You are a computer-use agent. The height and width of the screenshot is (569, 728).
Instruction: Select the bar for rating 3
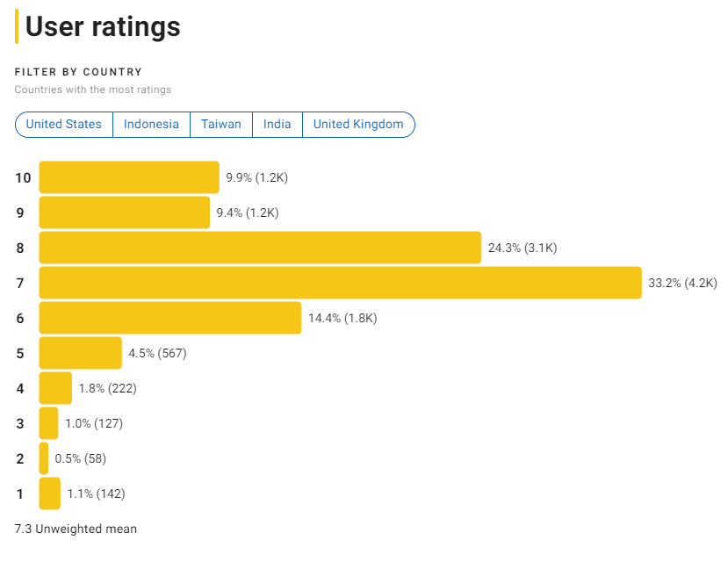pos(47,423)
